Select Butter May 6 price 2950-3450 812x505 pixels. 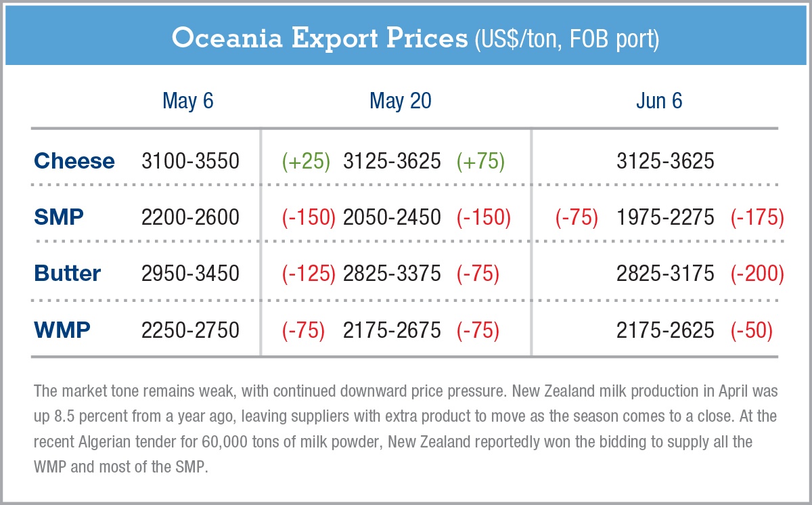(190, 273)
